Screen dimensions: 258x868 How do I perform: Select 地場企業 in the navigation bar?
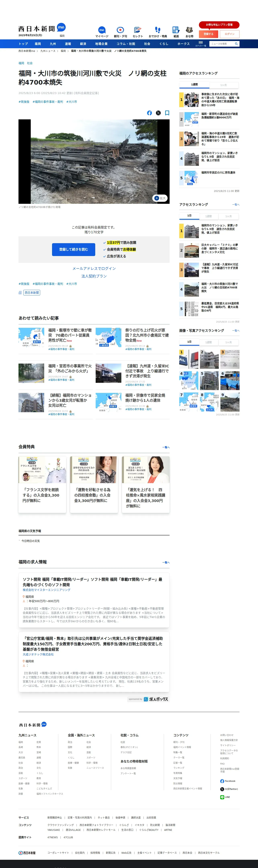click(x=101, y=44)
